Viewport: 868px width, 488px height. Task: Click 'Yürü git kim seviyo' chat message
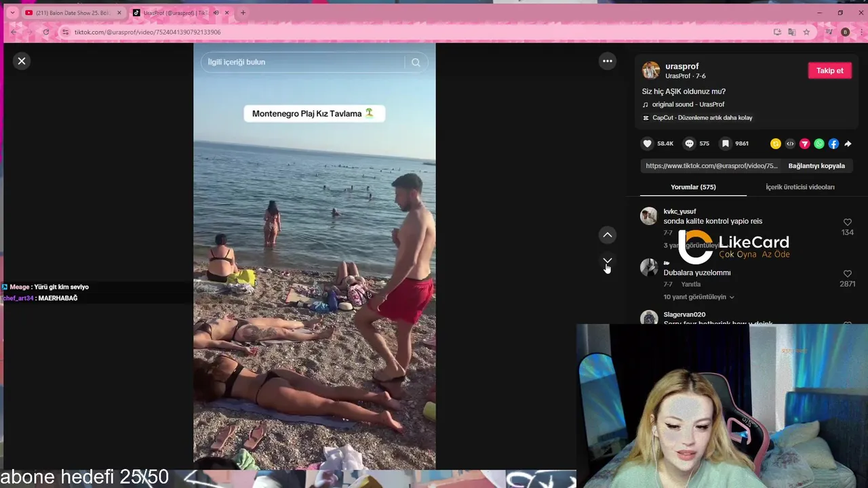pyautogui.click(x=61, y=287)
